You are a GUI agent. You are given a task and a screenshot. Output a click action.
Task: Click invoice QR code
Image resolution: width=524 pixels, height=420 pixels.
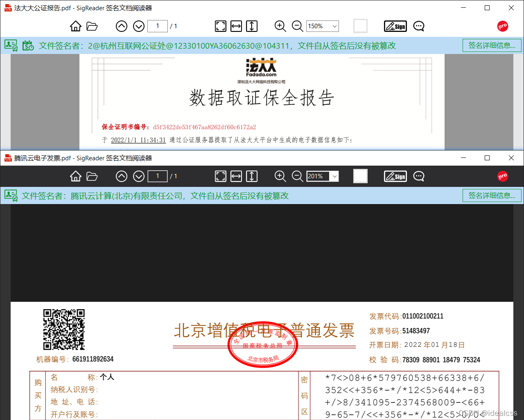pyautogui.click(x=64, y=330)
